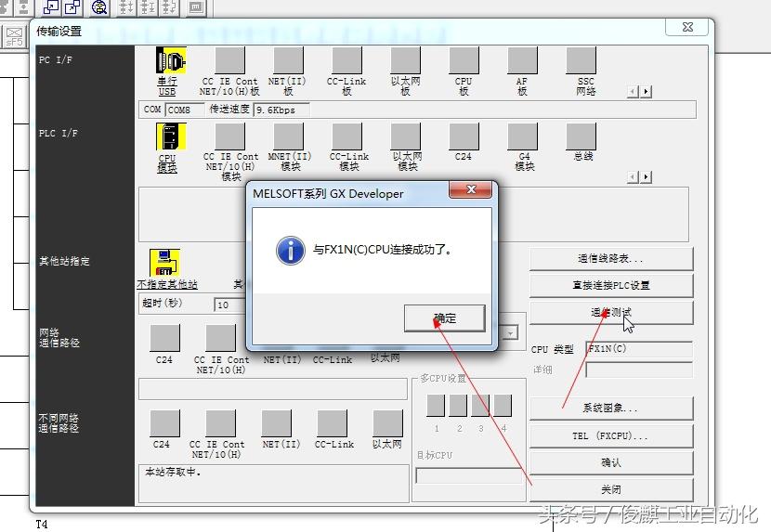Click 直接连接PLC设置 button
Viewport: 771px width, 532px height.
coord(611,286)
